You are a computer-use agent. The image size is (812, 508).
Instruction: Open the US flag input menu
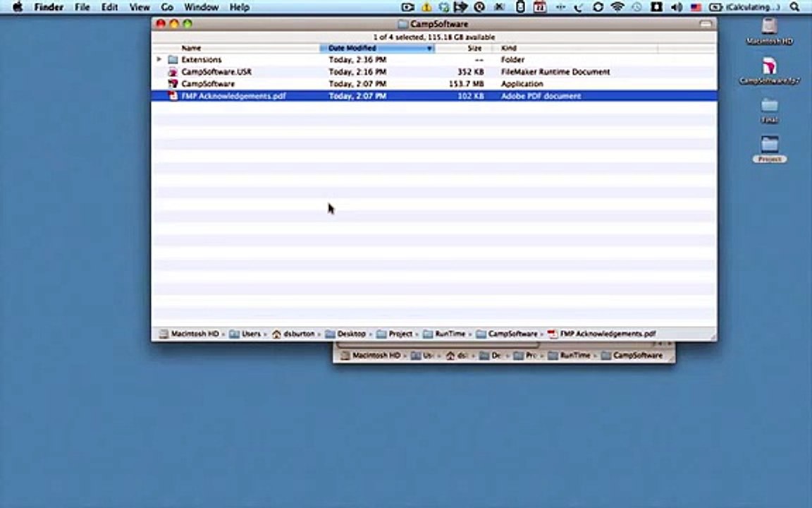tap(696, 7)
